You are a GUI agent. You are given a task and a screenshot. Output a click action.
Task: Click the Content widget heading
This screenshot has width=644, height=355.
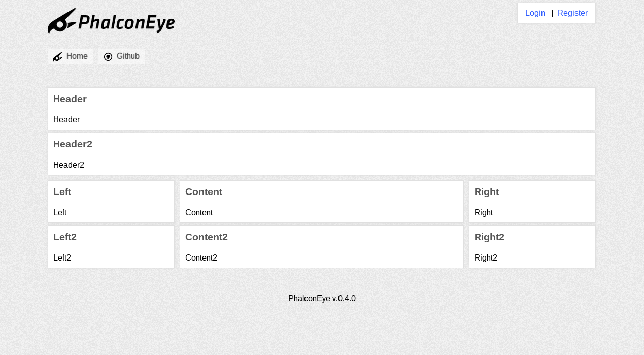(204, 192)
